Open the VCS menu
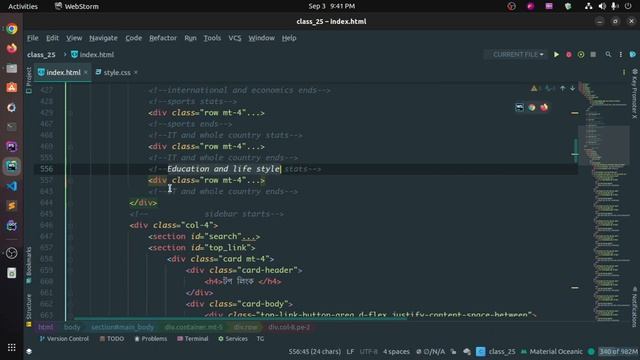Viewport: 640px width, 360px height. [x=235, y=38]
